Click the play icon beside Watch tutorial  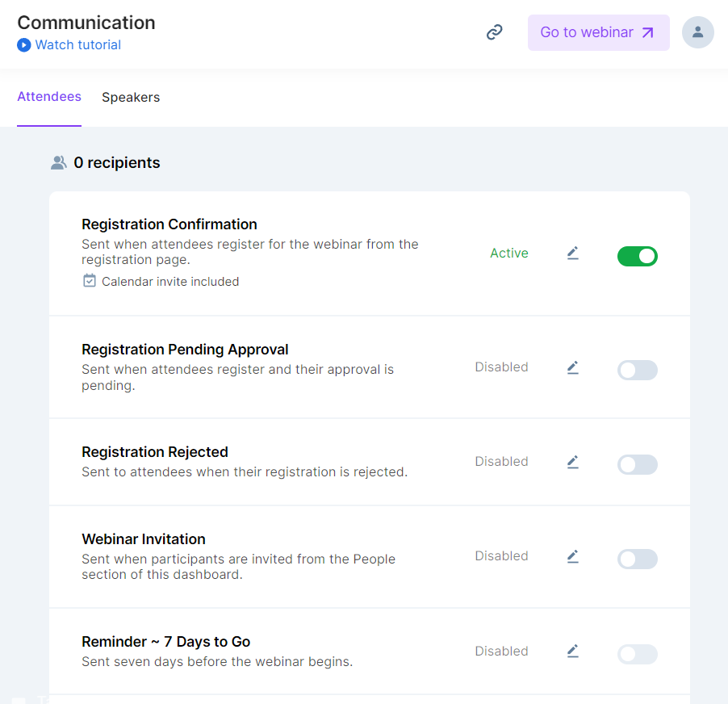tap(24, 45)
